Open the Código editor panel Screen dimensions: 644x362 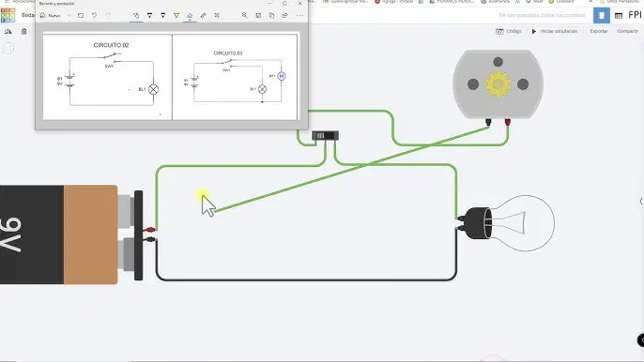tap(509, 31)
